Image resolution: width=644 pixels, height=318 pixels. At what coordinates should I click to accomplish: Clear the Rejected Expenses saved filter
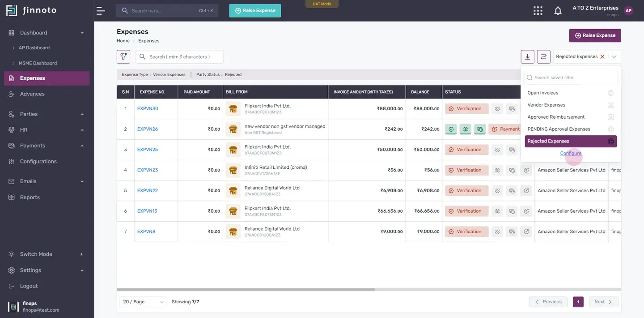(x=602, y=57)
